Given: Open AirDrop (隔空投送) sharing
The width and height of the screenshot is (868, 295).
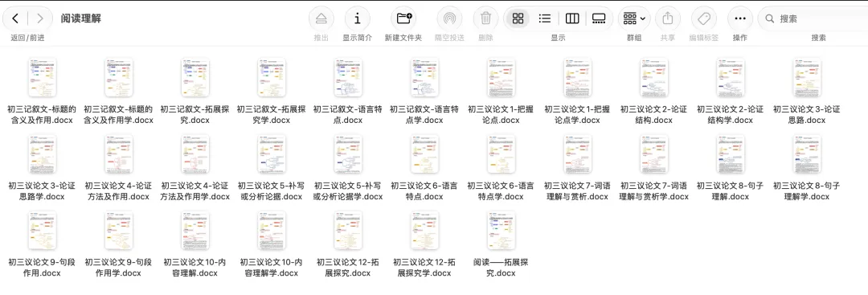Looking at the screenshot, I should (x=449, y=18).
